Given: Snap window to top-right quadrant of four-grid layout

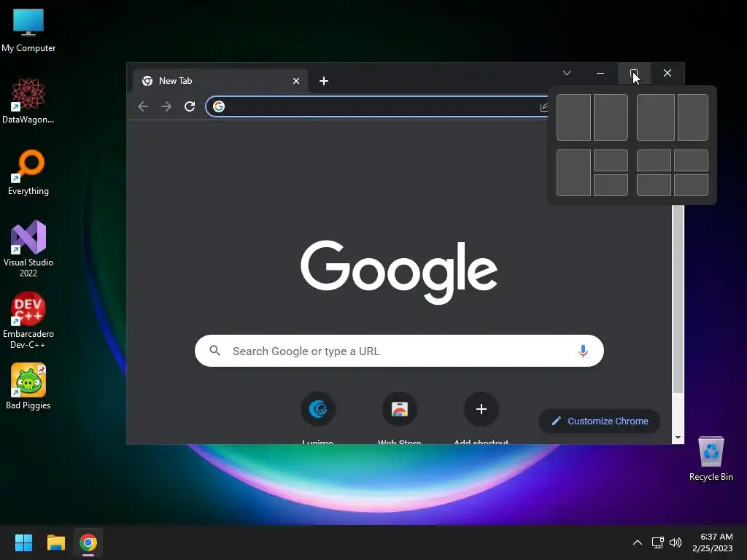Looking at the screenshot, I should click(x=692, y=160).
